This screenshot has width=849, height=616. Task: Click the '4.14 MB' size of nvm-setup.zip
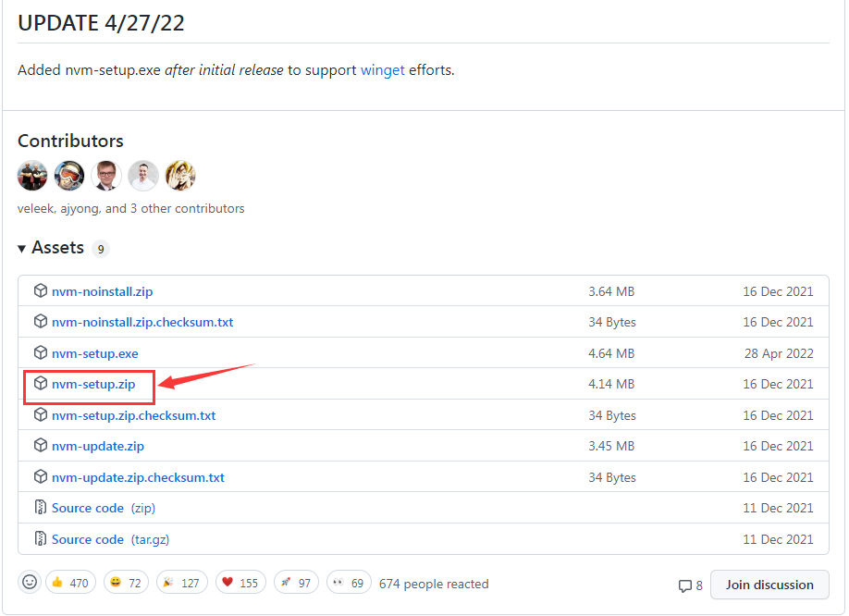coord(611,384)
